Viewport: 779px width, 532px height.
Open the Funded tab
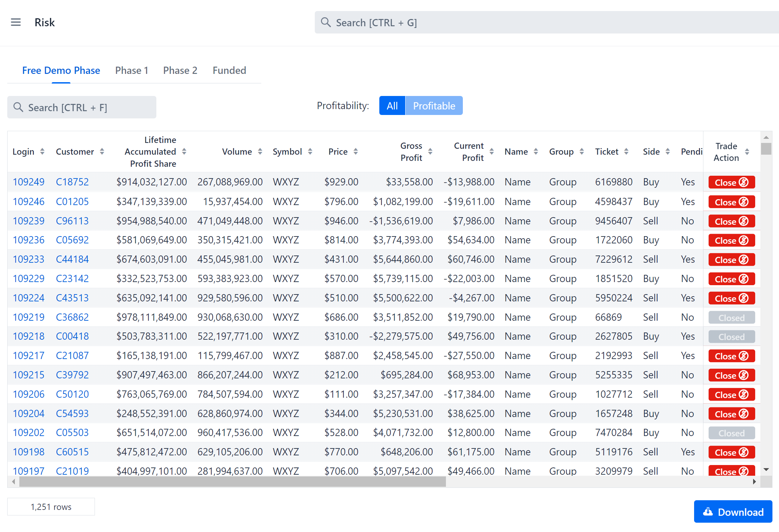[x=229, y=70]
